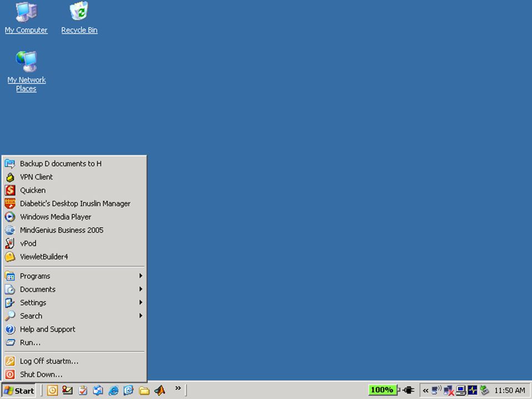The width and height of the screenshot is (532, 399).
Task: Click the disconnected network tray icon
Action: pyautogui.click(x=448, y=391)
